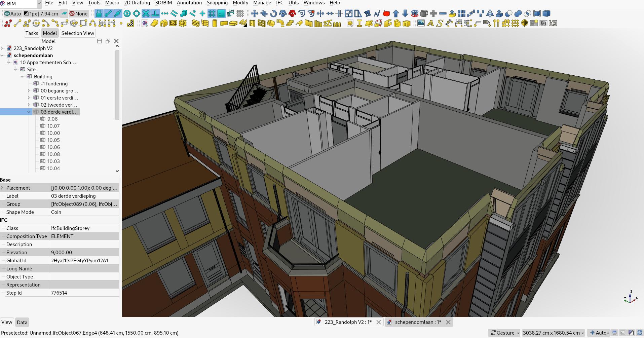Open the IFC menu
The height and width of the screenshot is (338, 644).
point(280,3)
